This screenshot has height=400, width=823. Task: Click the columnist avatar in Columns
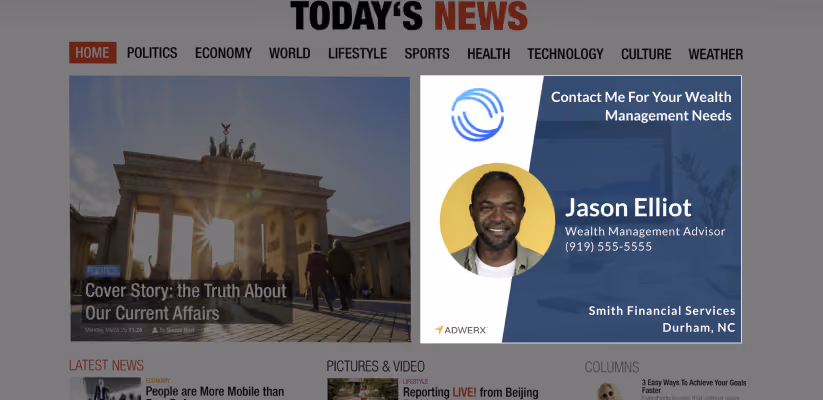tap(607, 392)
